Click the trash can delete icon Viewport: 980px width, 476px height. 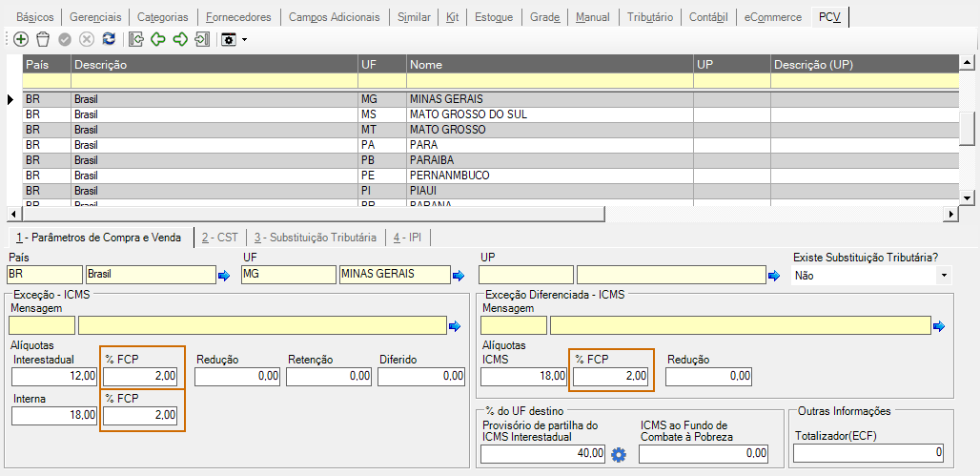click(43, 39)
